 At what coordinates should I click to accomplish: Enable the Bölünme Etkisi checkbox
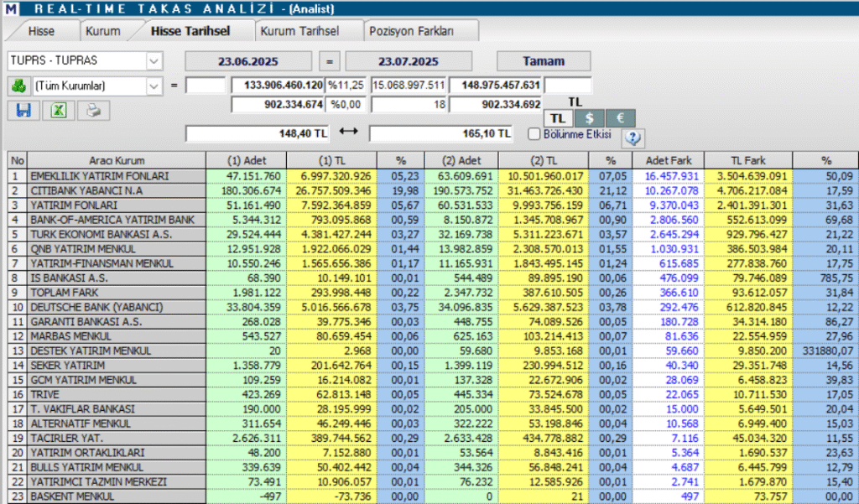(534, 133)
